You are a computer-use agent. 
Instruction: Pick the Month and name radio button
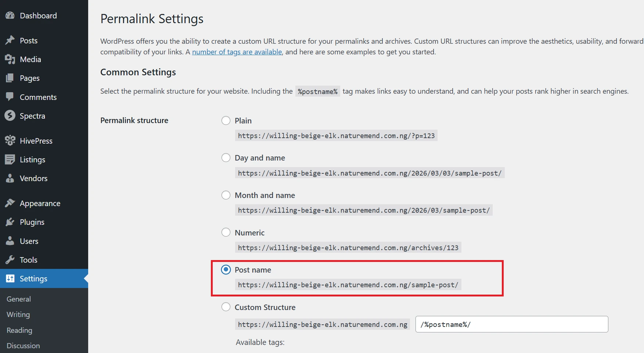click(226, 195)
